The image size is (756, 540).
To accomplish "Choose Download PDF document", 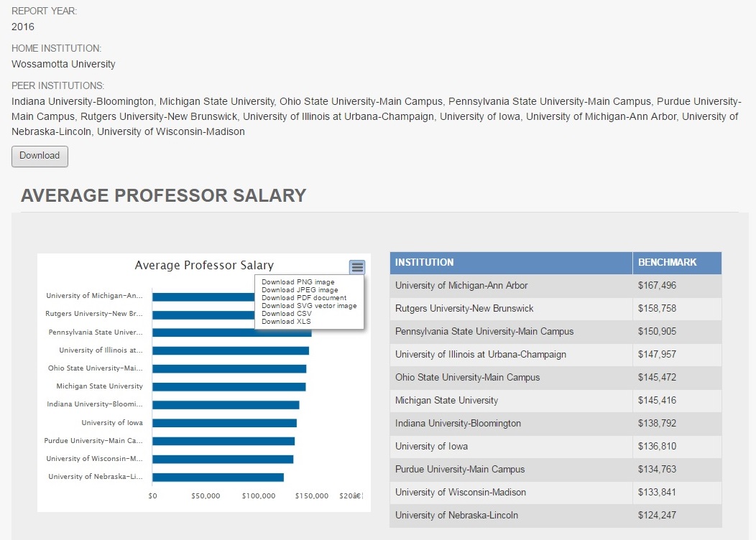I will 304,298.
